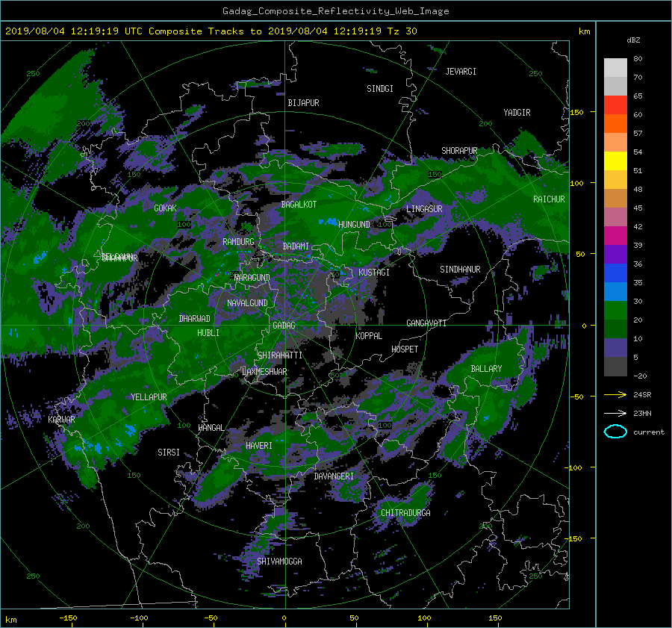Click the 'dBZ' legend heading

633,40
